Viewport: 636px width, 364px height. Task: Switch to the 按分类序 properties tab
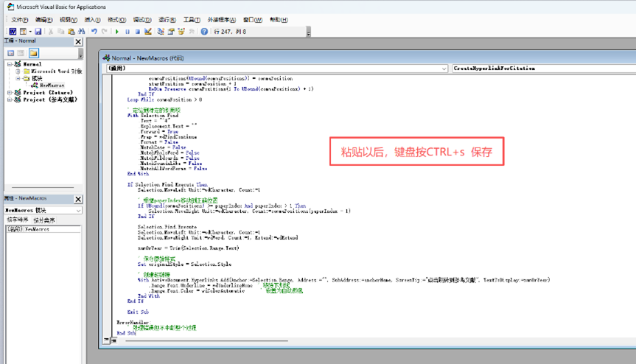pos(46,220)
